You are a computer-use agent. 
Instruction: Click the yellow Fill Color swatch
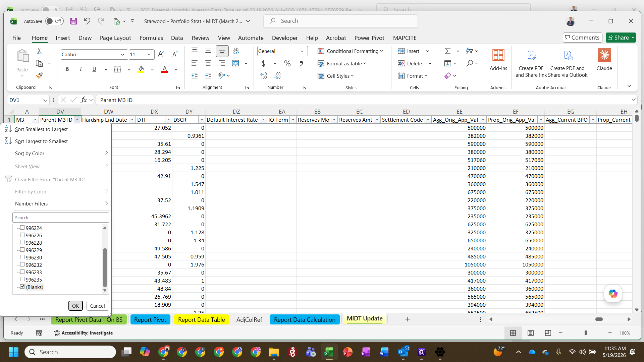[x=141, y=69]
